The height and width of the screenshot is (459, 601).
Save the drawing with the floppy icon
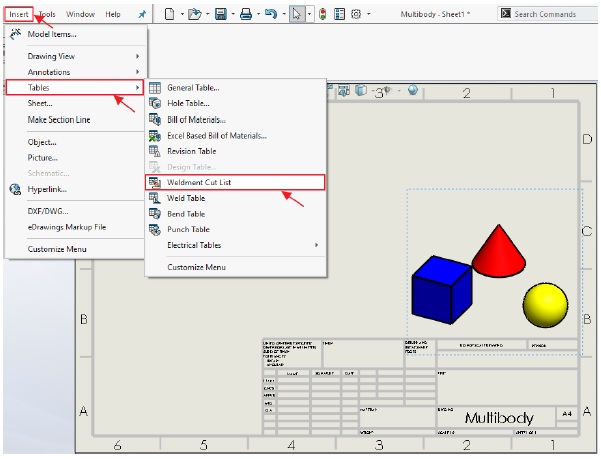(x=220, y=14)
